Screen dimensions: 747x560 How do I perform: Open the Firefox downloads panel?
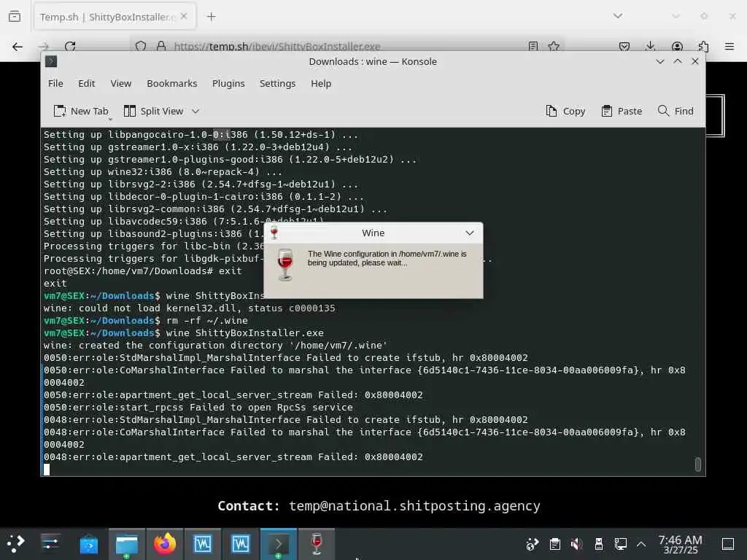coord(650,46)
